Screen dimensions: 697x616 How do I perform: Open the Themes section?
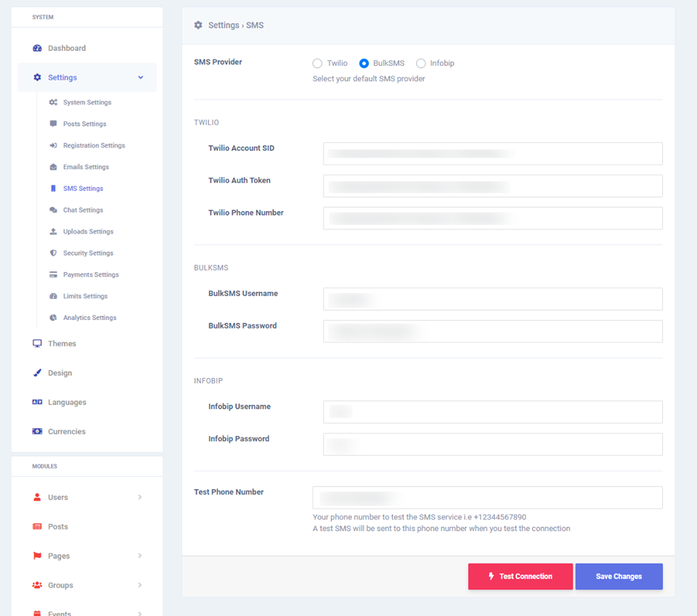point(62,343)
